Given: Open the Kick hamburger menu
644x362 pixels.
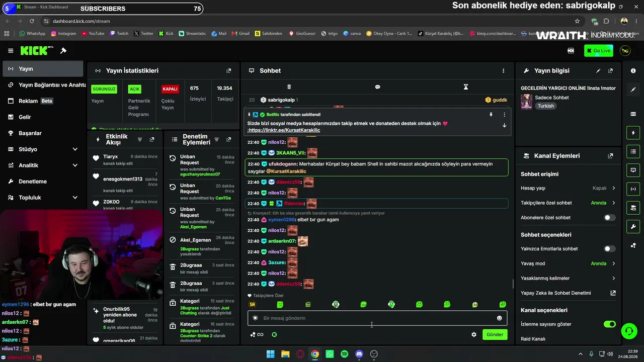Looking at the screenshot, I should tap(11, 51).
